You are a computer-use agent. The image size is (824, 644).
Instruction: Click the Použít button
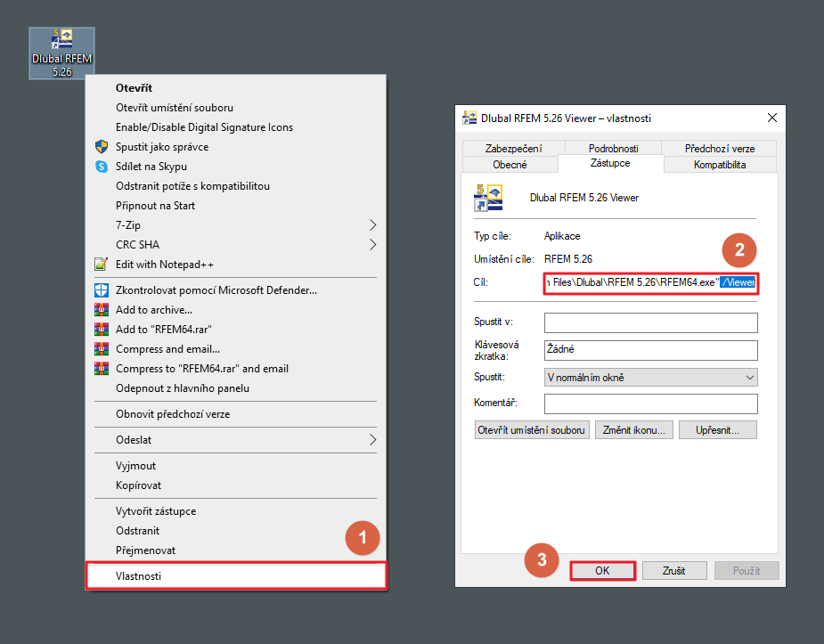(x=746, y=570)
